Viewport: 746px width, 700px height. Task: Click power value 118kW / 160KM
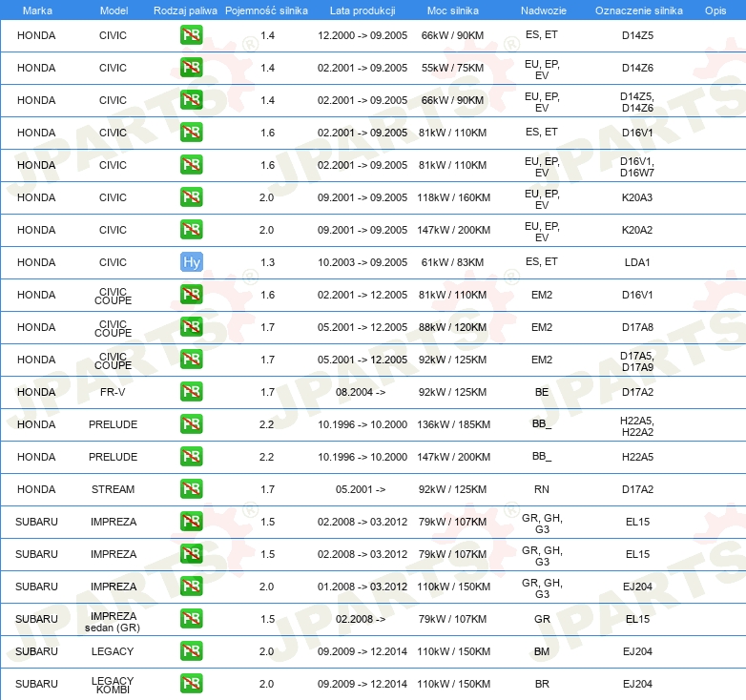(453, 197)
